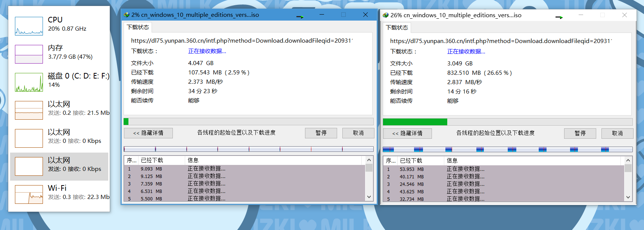Cancel the 26% download
644x230 pixels.
[x=617, y=134]
